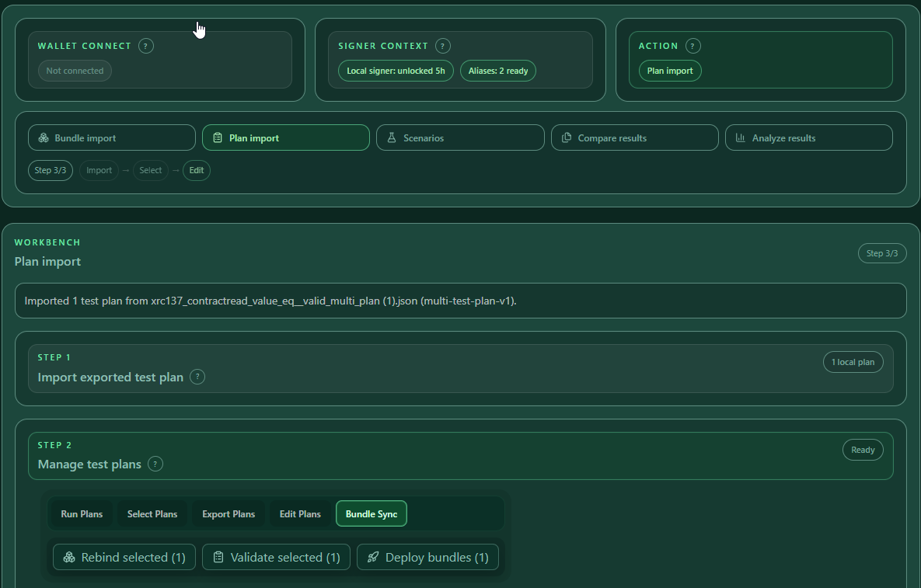Go to the Select step breadcrumb
Image resolution: width=921 pixels, height=588 pixels.
coord(150,170)
